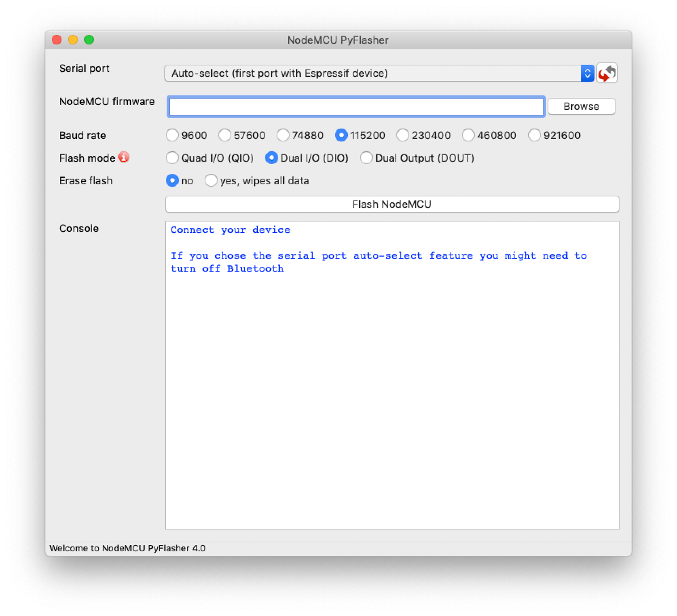Click the Serial port label
677x616 pixels.
84,68
